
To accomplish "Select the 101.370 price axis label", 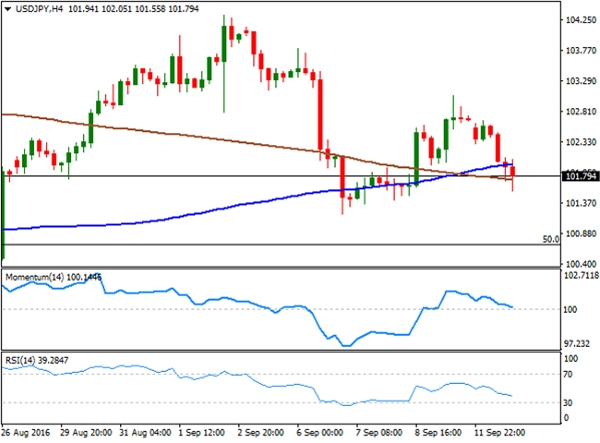I will pyautogui.click(x=581, y=203).
